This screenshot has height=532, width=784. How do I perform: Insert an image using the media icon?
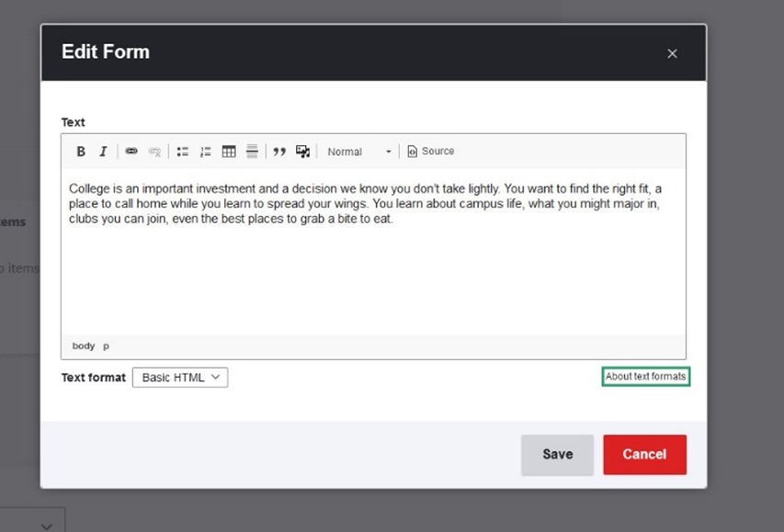tap(302, 151)
